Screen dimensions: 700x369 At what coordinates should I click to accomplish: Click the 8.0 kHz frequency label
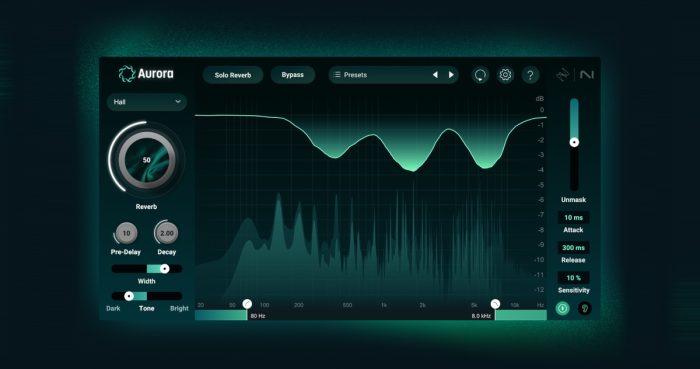coord(481,316)
